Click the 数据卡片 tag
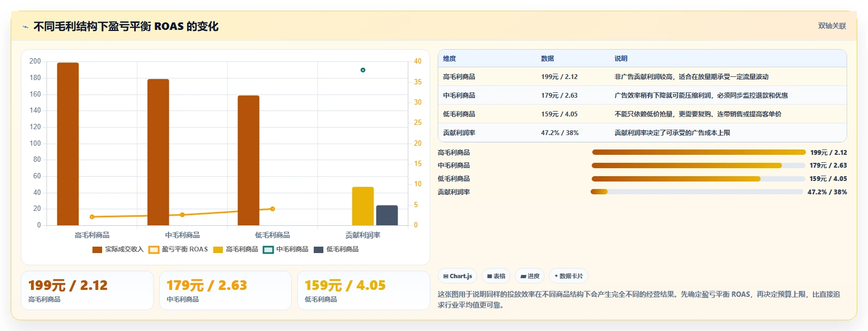868x331 pixels. click(x=569, y=276)
